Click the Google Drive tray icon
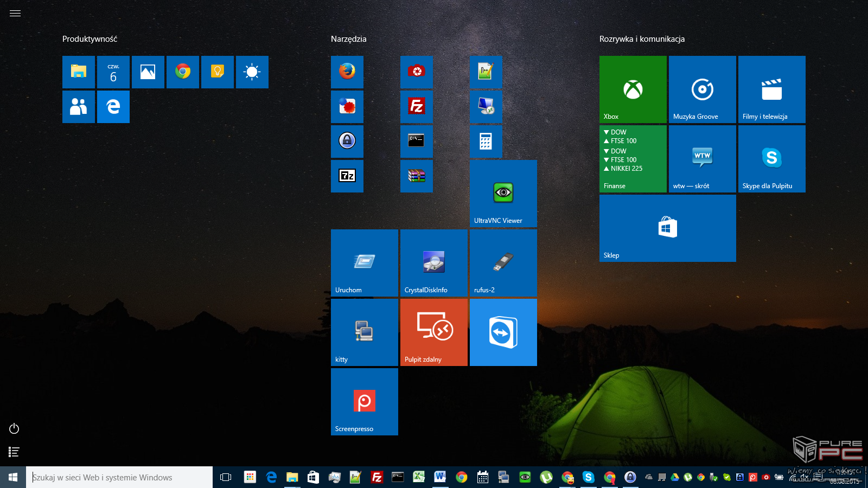 [675, 477]
